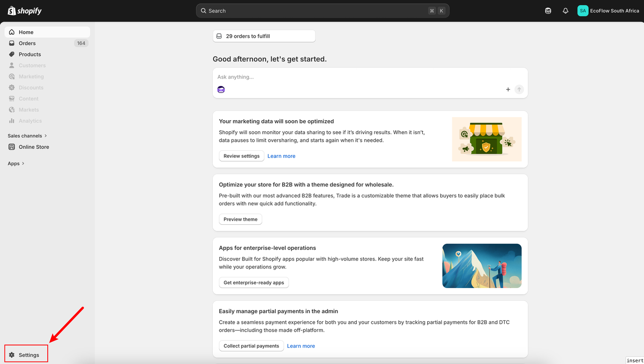The image size is (644, 364).
Task: Click Get enterprise-ready apps button
Action: pos(254,283)
